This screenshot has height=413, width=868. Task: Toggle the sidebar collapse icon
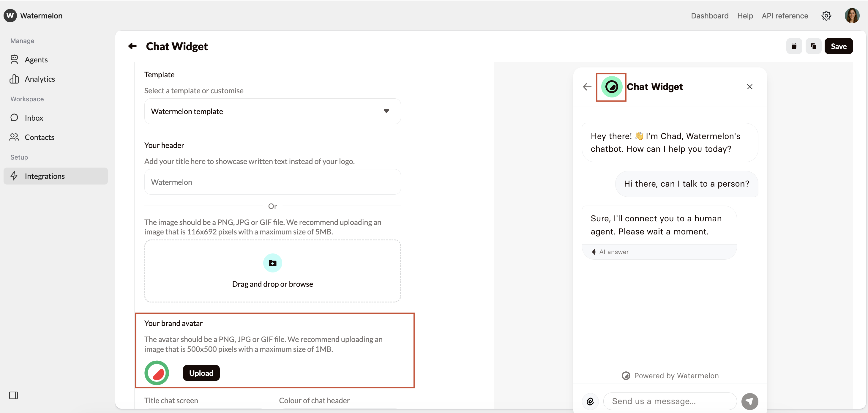coord(13,395)
